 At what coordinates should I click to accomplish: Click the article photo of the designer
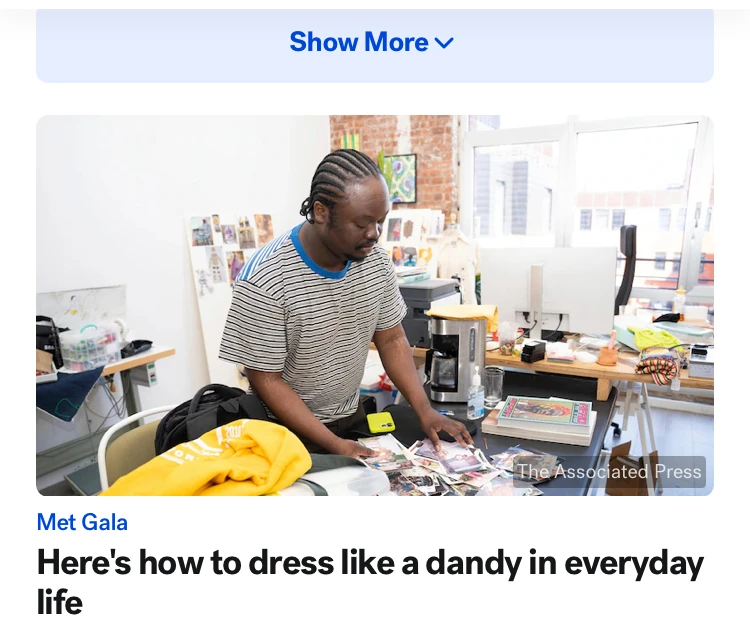click(x=375, y=305)
